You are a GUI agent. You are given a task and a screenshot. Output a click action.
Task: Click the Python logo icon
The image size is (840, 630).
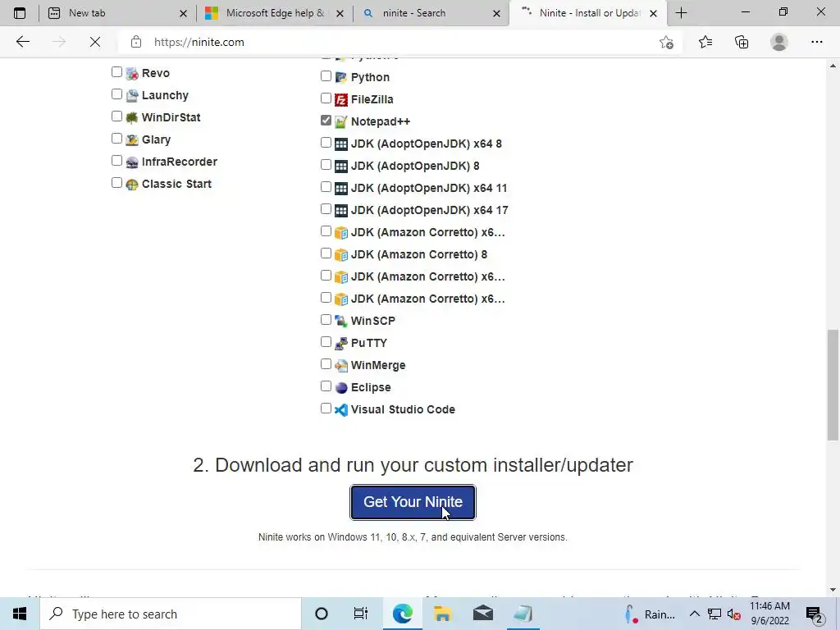pyautogui.click(x=340, y=78)
